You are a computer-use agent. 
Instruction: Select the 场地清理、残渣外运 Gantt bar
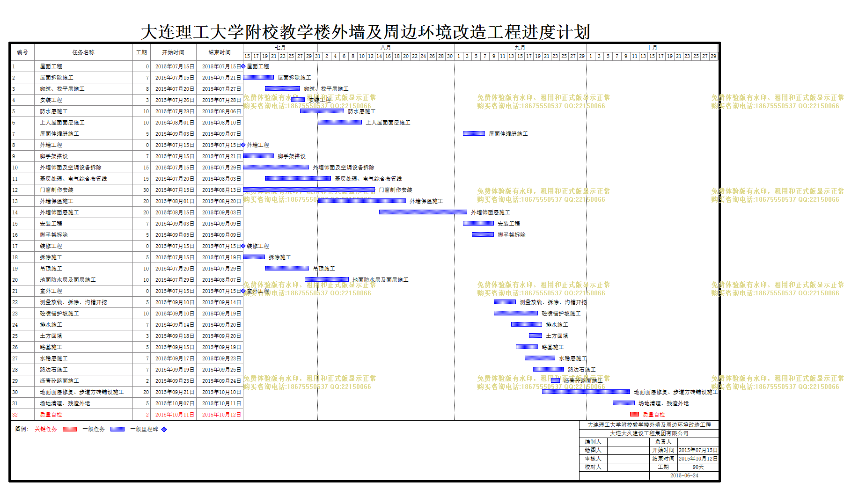tap(624, 403)
